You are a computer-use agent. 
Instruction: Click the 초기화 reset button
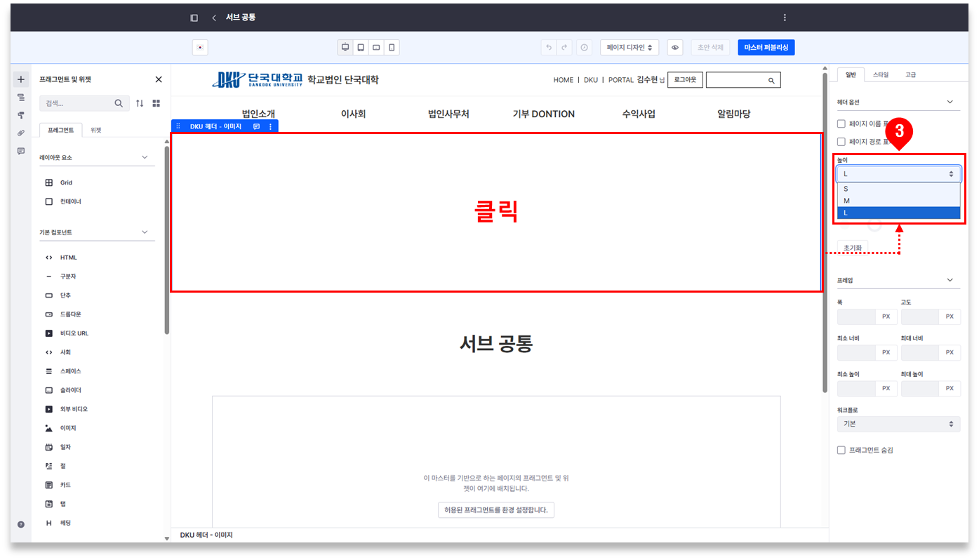(x=852, y=248)
